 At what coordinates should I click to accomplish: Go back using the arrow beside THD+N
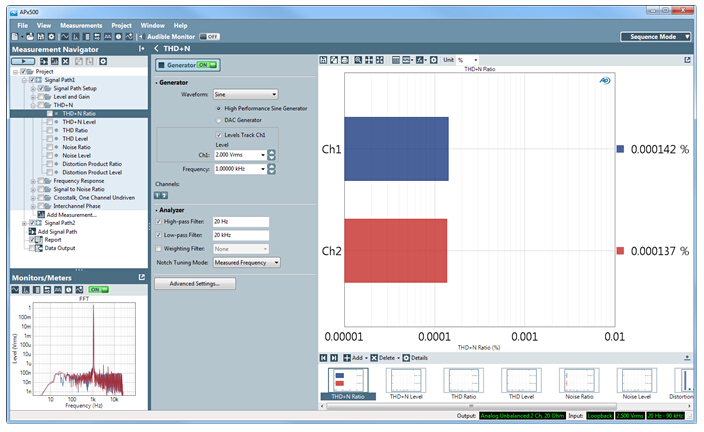156,48
